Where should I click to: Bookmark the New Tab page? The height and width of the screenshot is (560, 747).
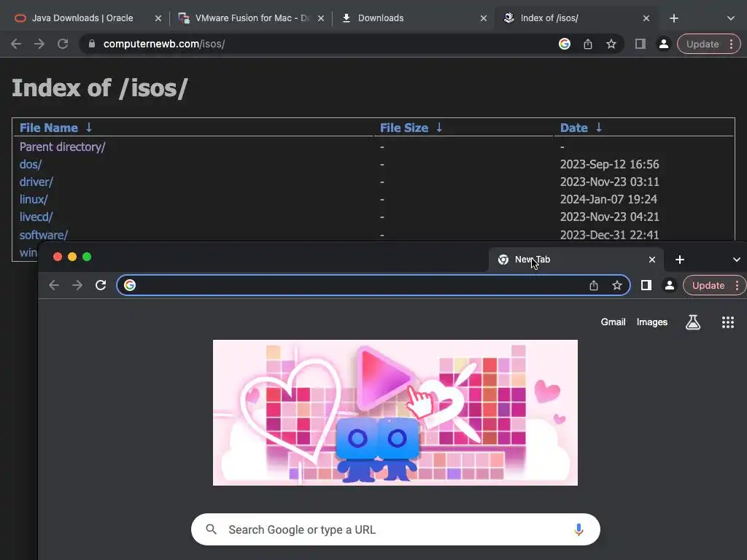617,285
